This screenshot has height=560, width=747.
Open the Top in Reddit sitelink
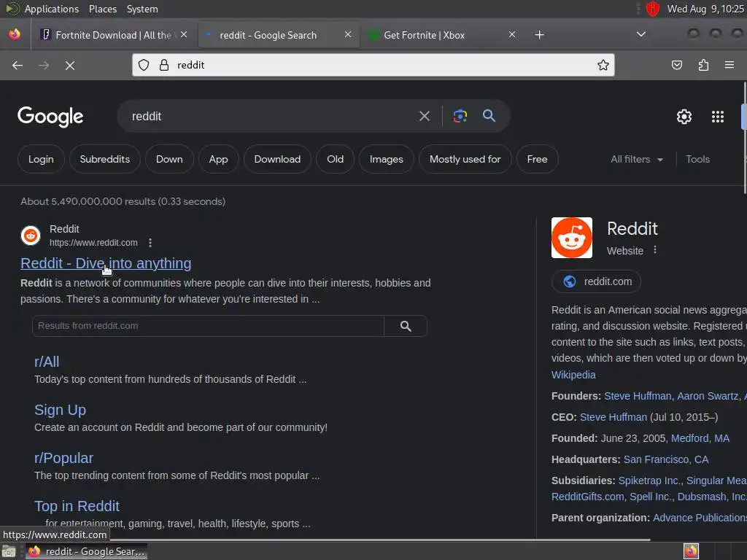pos(77,506)
